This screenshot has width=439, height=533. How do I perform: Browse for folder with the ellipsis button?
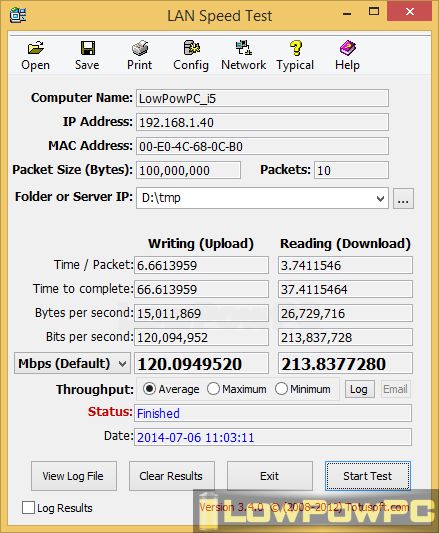403,198
